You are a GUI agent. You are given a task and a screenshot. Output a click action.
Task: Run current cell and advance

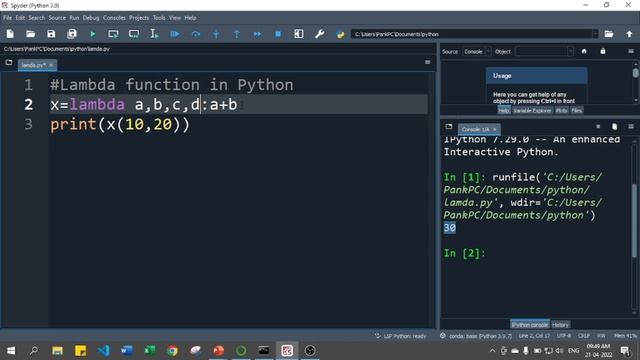(134, 34)
